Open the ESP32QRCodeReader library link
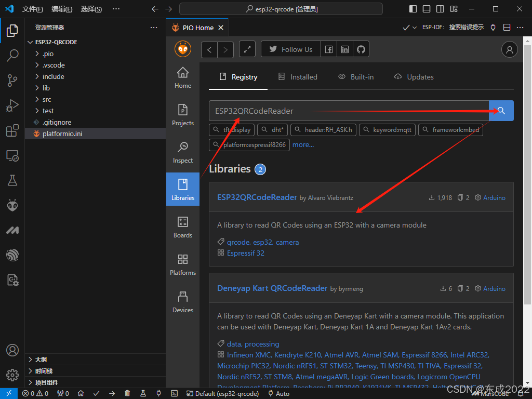 (257, 197)
